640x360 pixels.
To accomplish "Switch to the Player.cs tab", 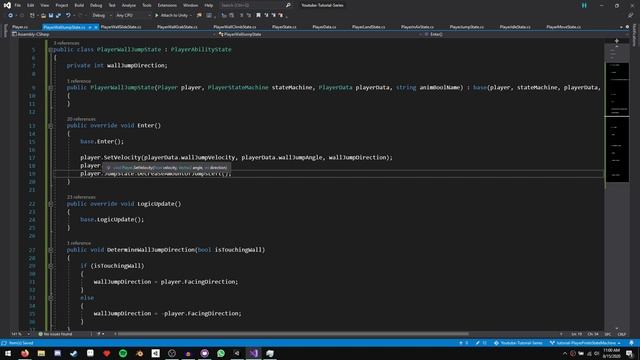I will tap(20, 27).
